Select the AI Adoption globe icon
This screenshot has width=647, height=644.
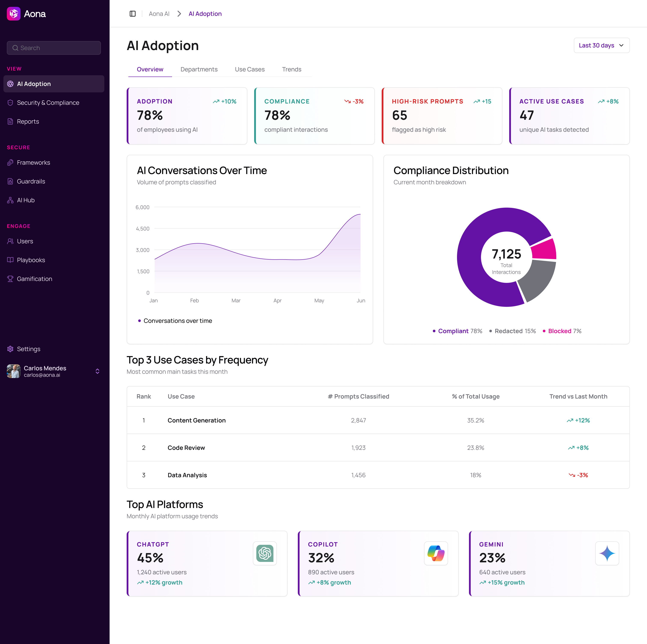point(10,84)
